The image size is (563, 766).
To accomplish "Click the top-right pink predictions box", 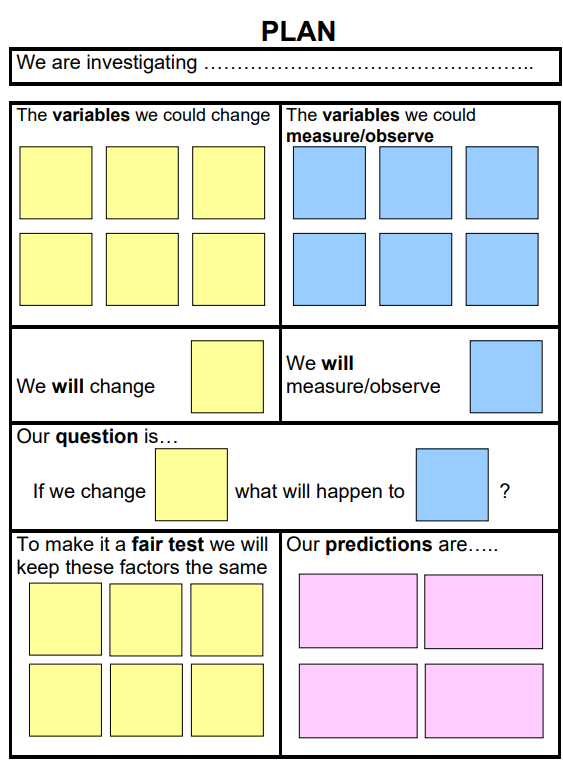I will click(x=483, y=612).
